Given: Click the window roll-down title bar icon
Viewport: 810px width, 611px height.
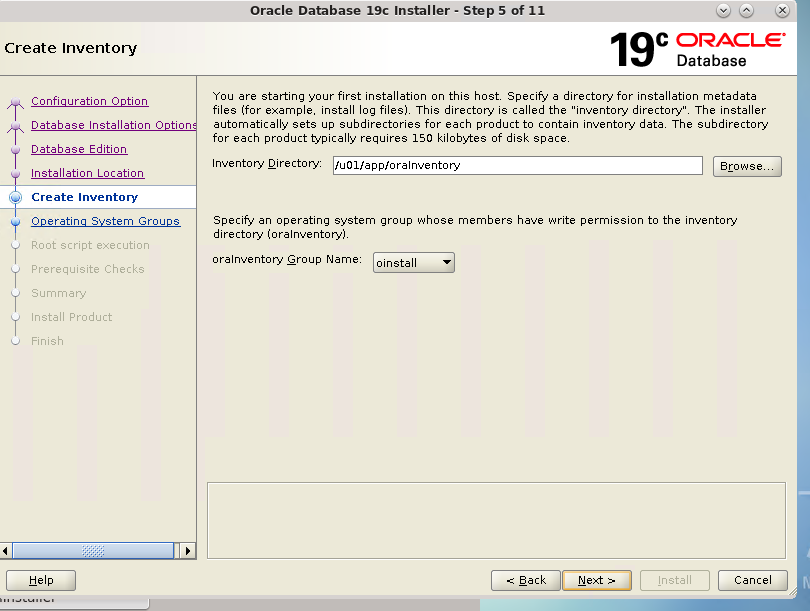Looking at the screenshot, I should click(723, 10).
